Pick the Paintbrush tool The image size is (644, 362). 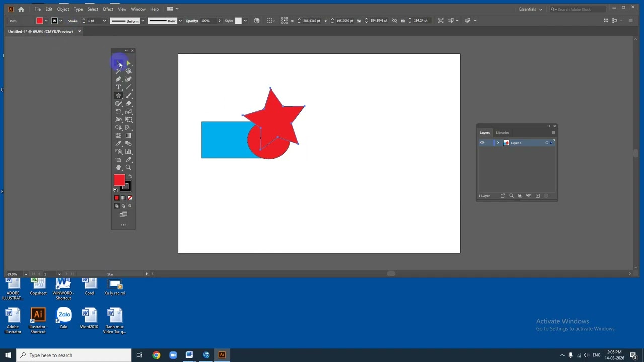128,96
